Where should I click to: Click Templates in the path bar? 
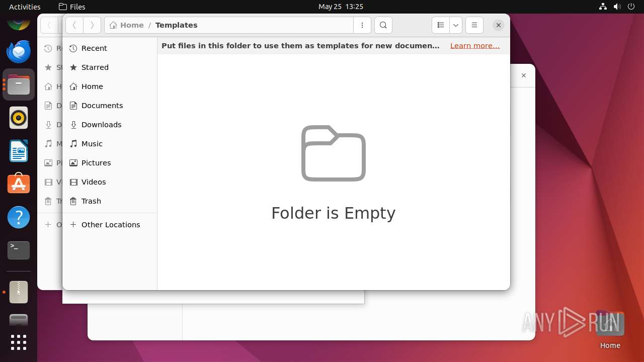point(176,25)
